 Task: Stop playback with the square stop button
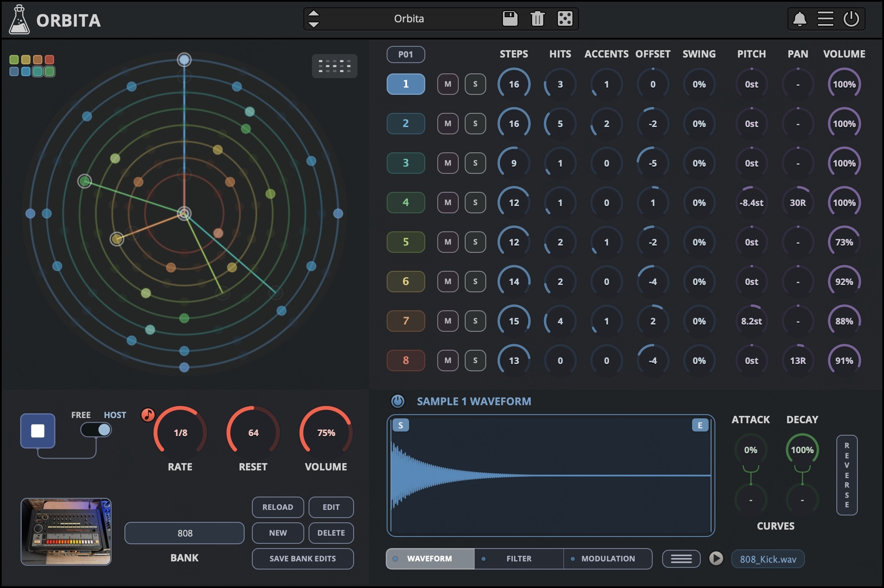[x=38, y=431]
